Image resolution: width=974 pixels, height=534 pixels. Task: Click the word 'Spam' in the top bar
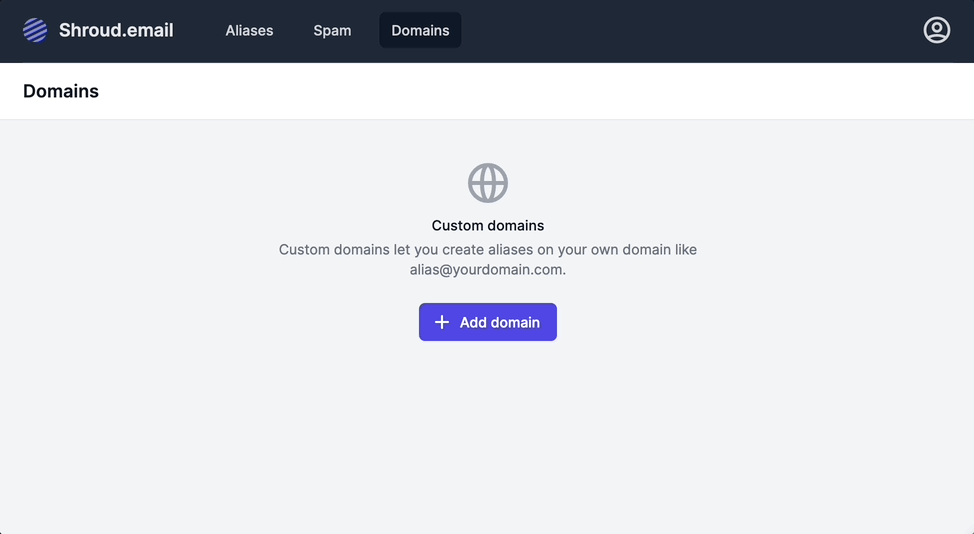[332, 30]
